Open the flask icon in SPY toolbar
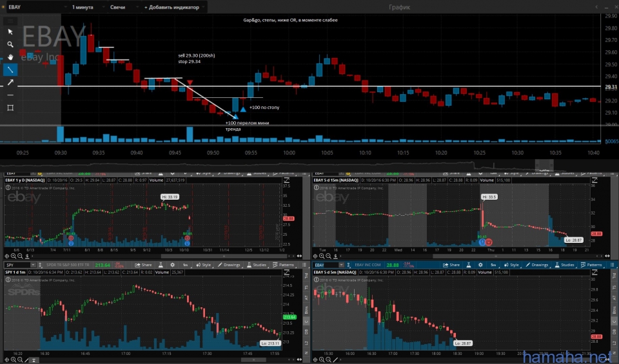 coord(161,265)
